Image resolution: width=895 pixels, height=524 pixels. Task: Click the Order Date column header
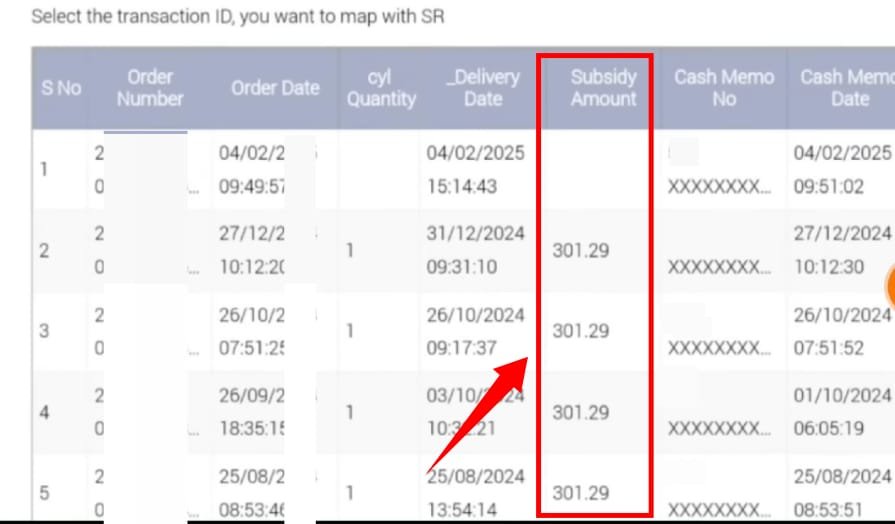point(274,88)
